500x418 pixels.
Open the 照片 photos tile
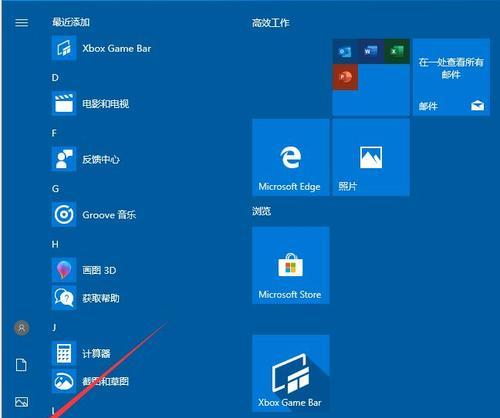371,157
